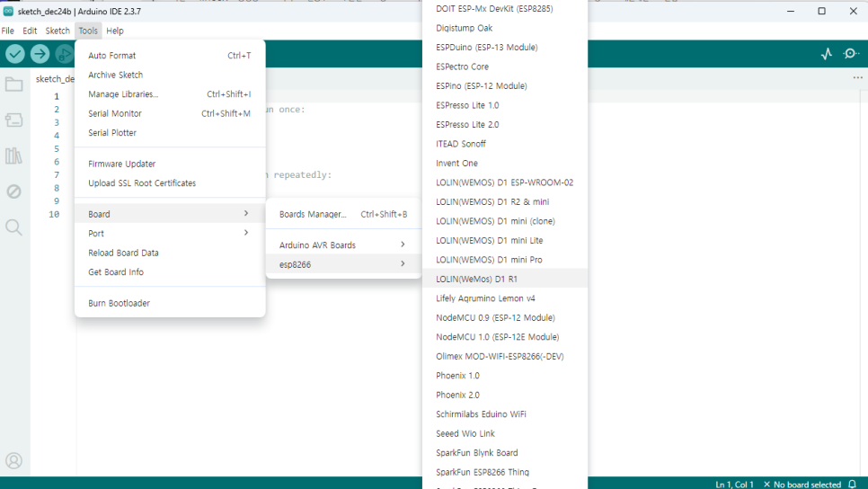Select ESPresso Lite 2.0 board

(505, 125)
